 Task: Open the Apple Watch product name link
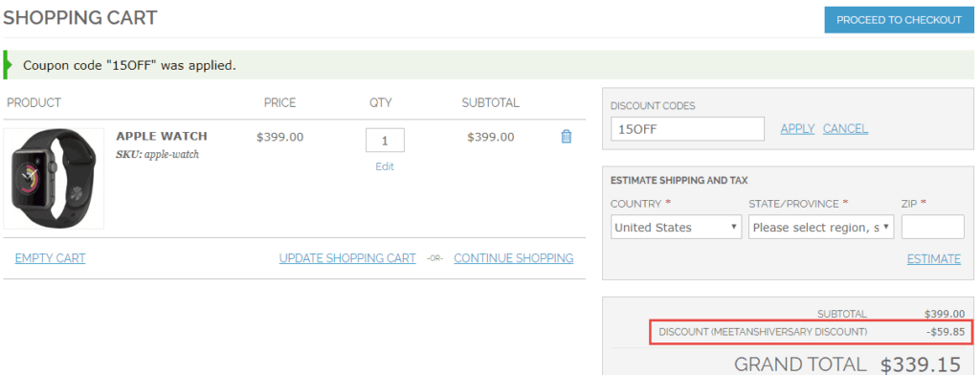click(162, 136)
